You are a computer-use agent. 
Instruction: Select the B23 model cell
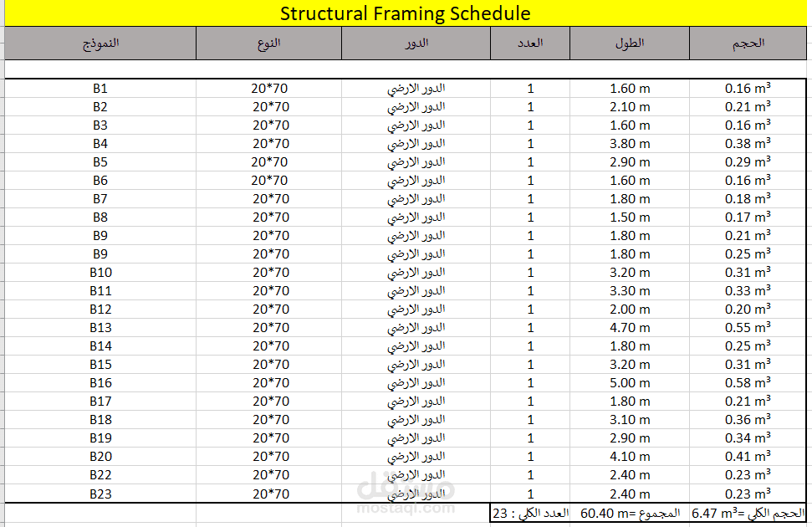pyautogui.click(x=100, y=494)
